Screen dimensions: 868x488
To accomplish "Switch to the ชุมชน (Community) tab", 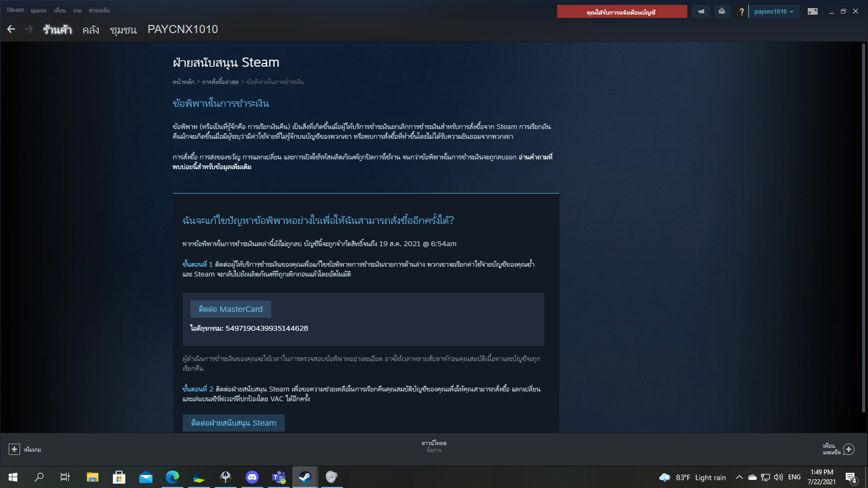I will [123, 30].
